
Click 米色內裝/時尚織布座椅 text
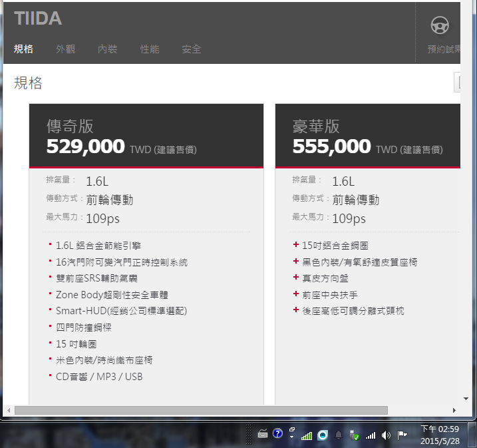tap(104, 360)
